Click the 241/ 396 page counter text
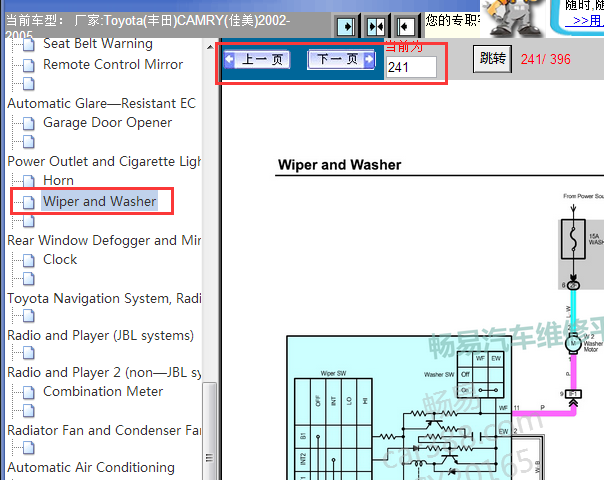 pos(545,59)
